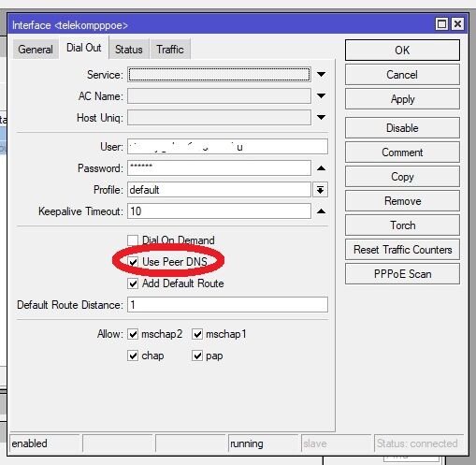Click the OK button
Viewport: 476px width, 465px height.
coord(402,51)
